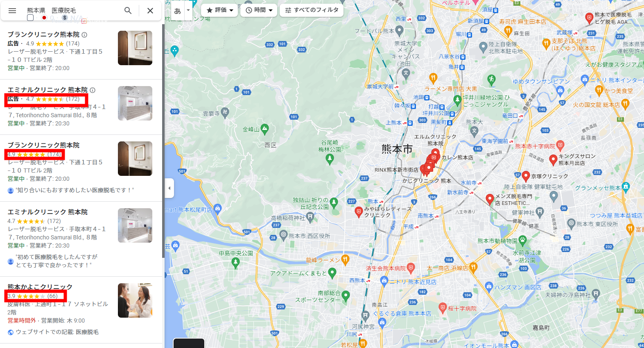Click the 金峰山 green mountain marker

[x=265, y=129]
